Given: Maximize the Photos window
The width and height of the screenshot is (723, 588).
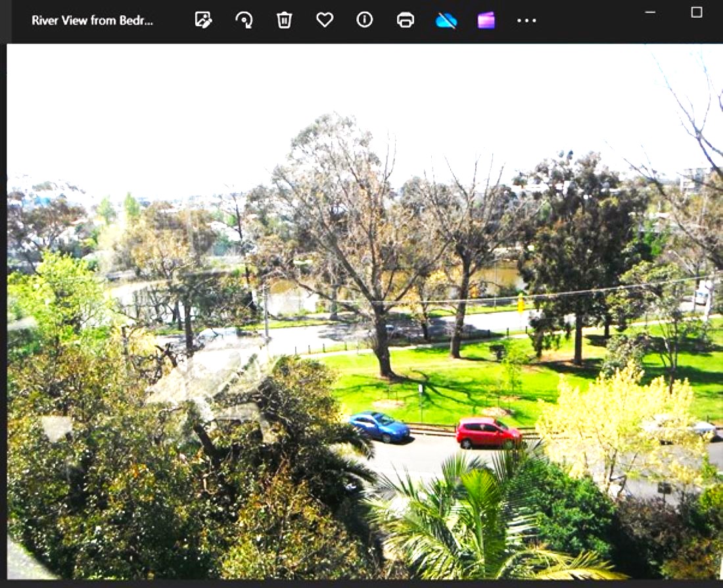Looking at the screenshot, I should coord(697,12).
